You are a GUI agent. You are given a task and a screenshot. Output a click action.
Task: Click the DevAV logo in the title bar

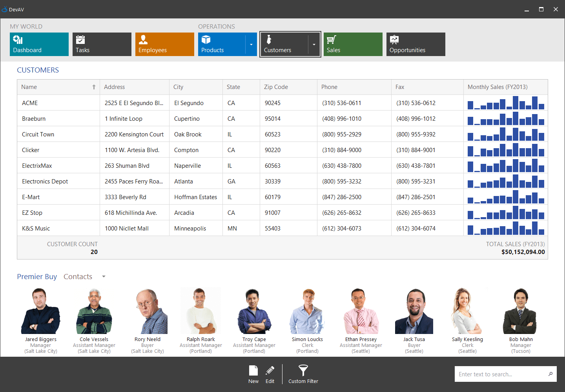click(x=5, y=9)
